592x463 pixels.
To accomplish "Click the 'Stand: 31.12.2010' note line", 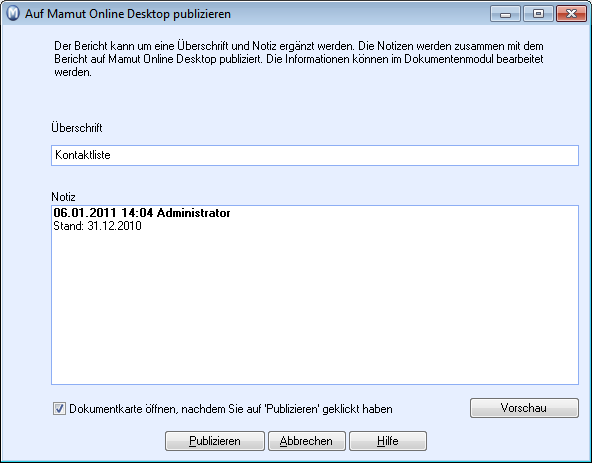I will point(97,226).
